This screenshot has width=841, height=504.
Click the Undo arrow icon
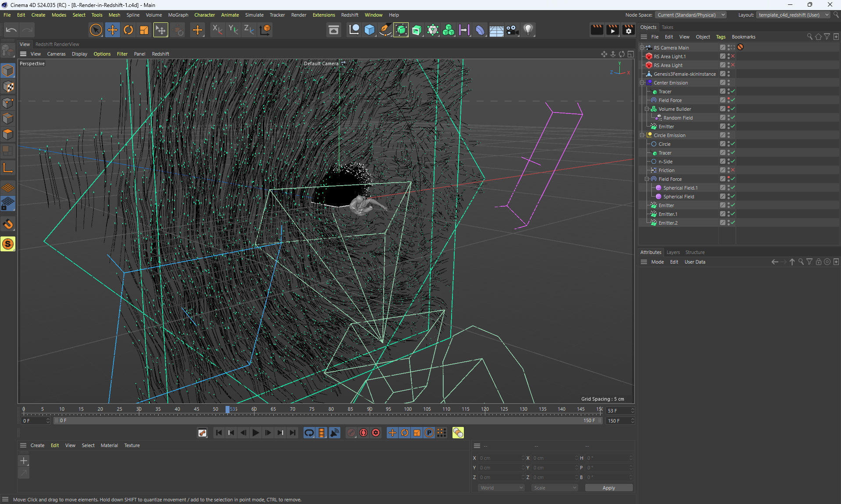11,30
